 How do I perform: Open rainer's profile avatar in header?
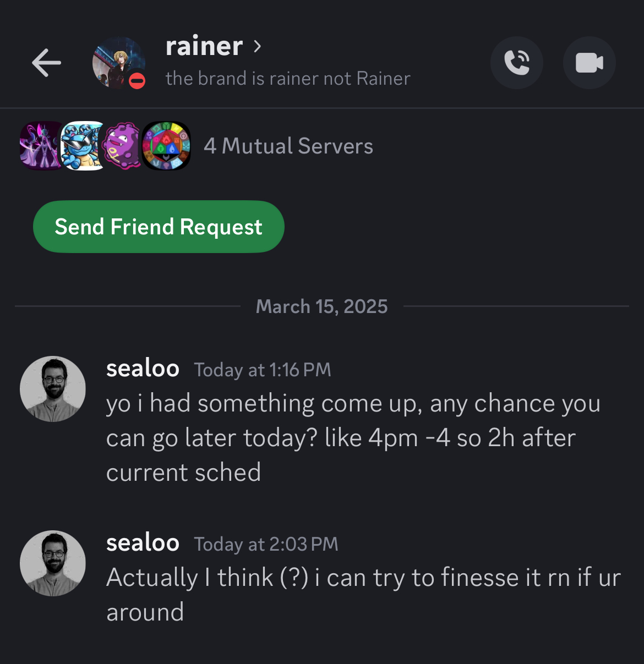(x=118, y=63)
